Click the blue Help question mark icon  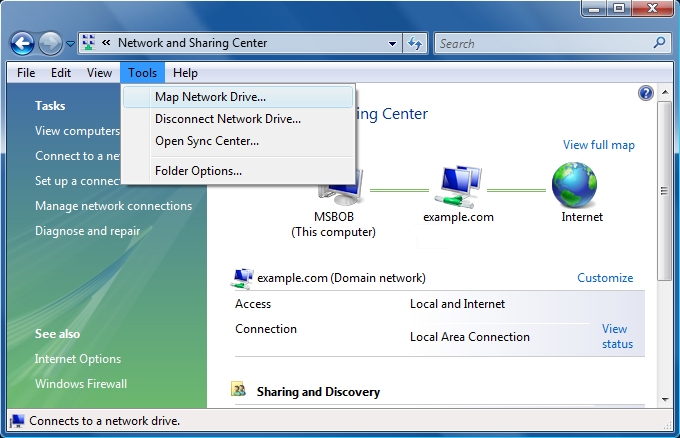(x=646, y=93)
